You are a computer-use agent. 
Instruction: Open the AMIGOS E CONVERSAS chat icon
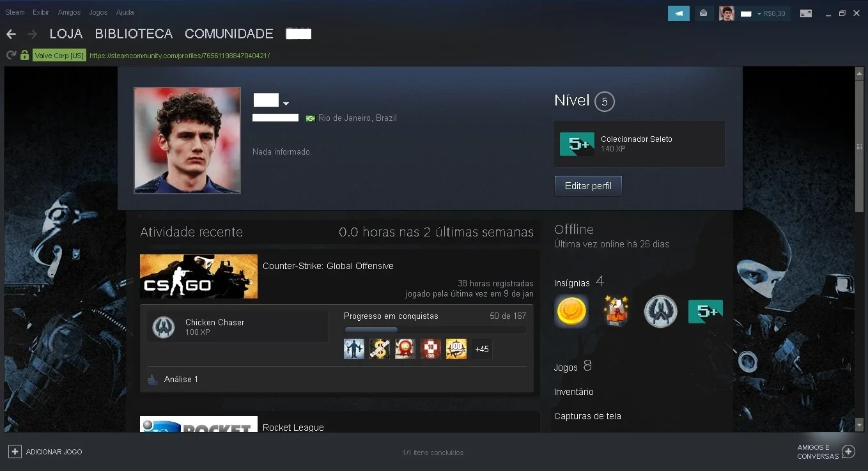point(848,452)
